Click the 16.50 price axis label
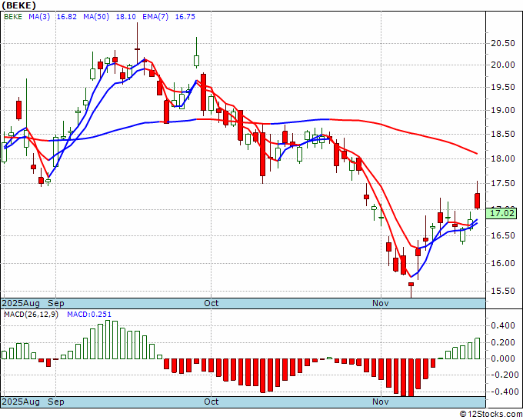Screen dimensions: 523x420 pos(503,236)
